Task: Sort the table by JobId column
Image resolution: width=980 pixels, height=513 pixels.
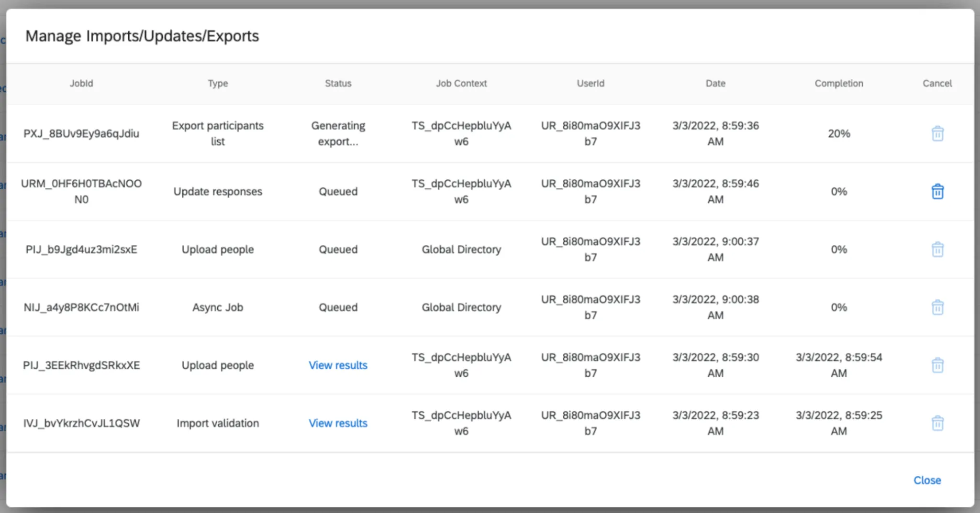Action: pos(81,83)
